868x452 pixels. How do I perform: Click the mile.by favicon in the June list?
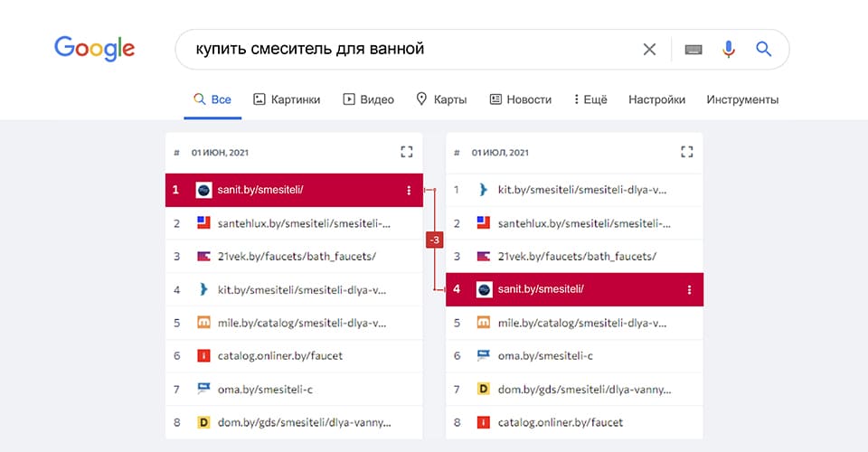tap(203, 323)
